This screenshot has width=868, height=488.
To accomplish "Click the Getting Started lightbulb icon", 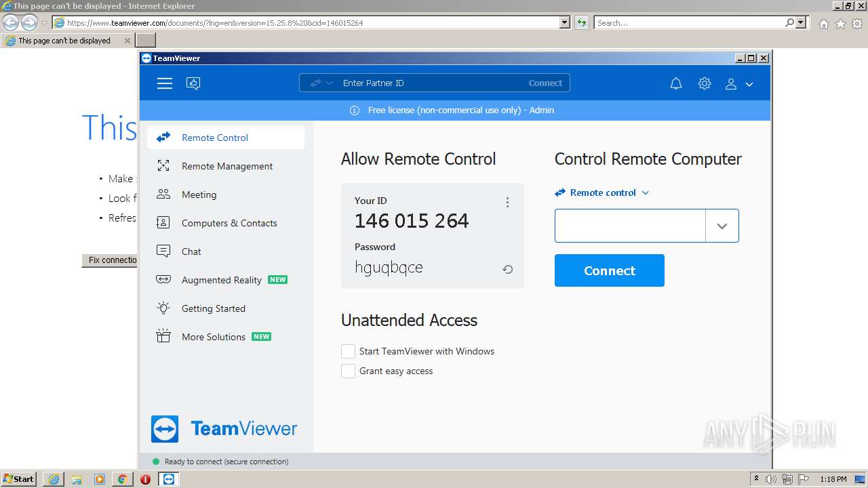I will [x=163, y=308].
